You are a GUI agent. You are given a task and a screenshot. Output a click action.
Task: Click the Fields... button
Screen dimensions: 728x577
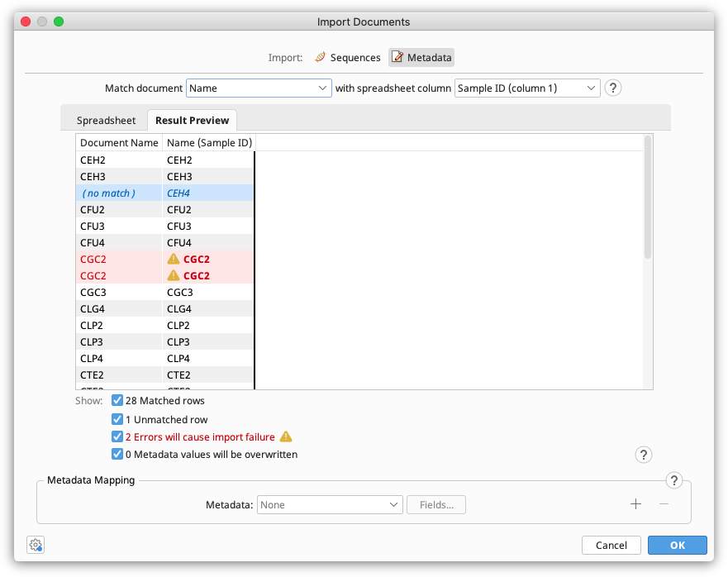click(x=436, y=504)
